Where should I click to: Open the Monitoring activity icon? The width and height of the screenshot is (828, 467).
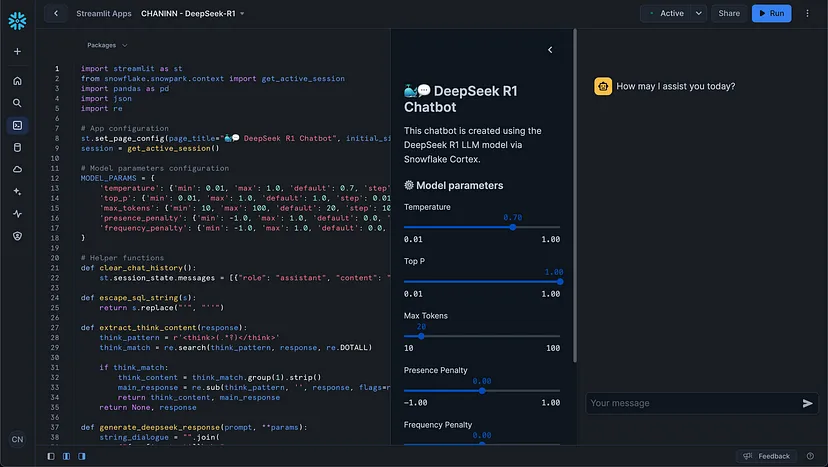coord(17,214)
